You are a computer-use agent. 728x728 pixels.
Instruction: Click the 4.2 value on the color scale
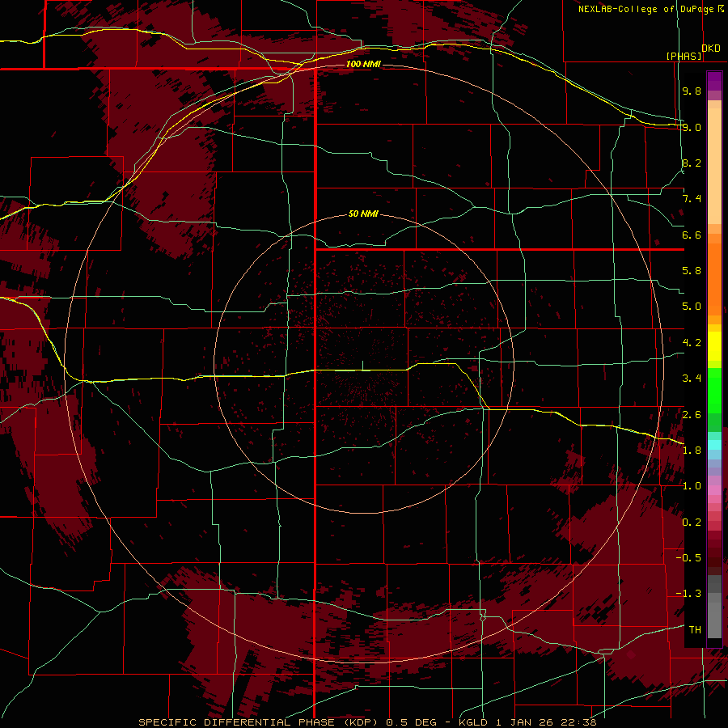pyautogui.click(x=692, y=342)
